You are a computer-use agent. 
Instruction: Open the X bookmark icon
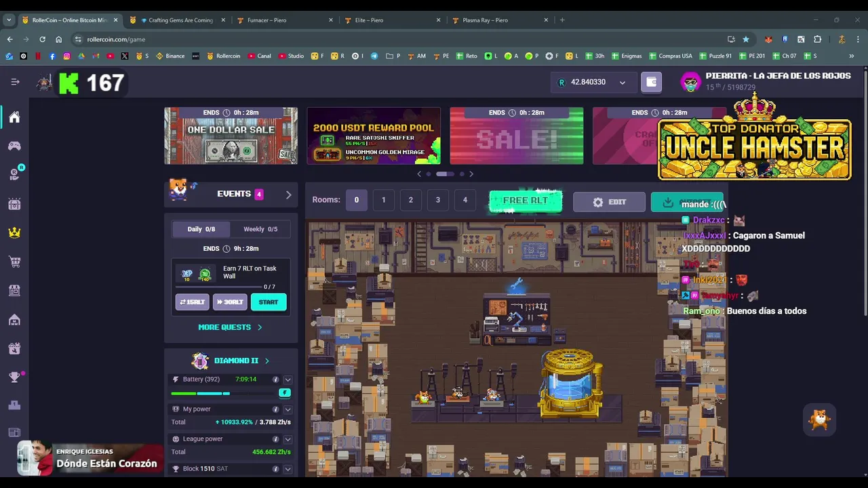click(125, 56)
